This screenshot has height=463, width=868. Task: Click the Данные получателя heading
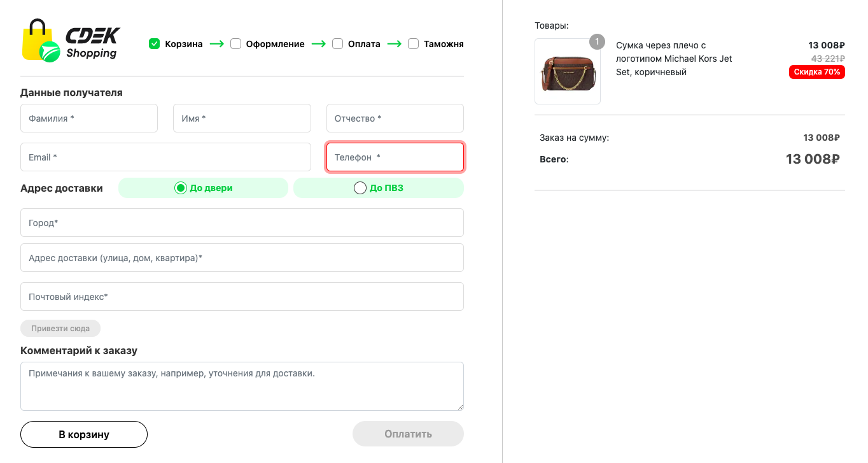71,92
